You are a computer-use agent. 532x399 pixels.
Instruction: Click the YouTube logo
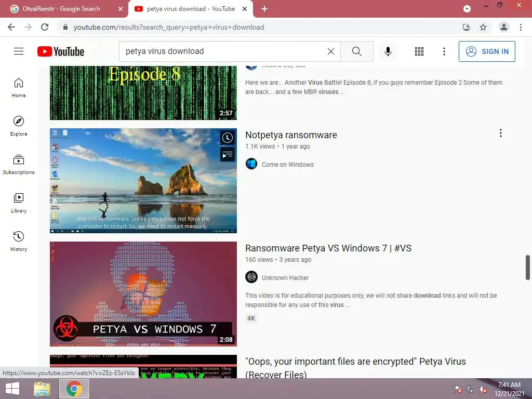[61, 51]
